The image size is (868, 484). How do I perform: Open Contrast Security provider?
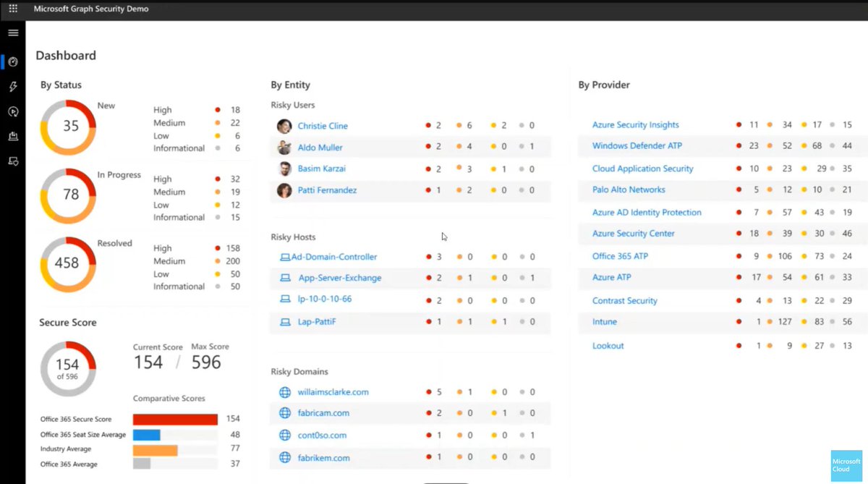[625, 301]
